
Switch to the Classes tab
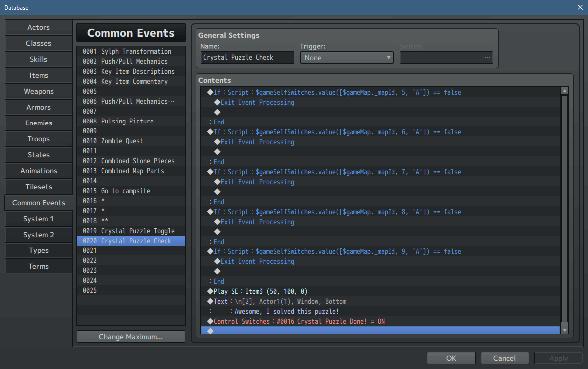pos(39,43)
